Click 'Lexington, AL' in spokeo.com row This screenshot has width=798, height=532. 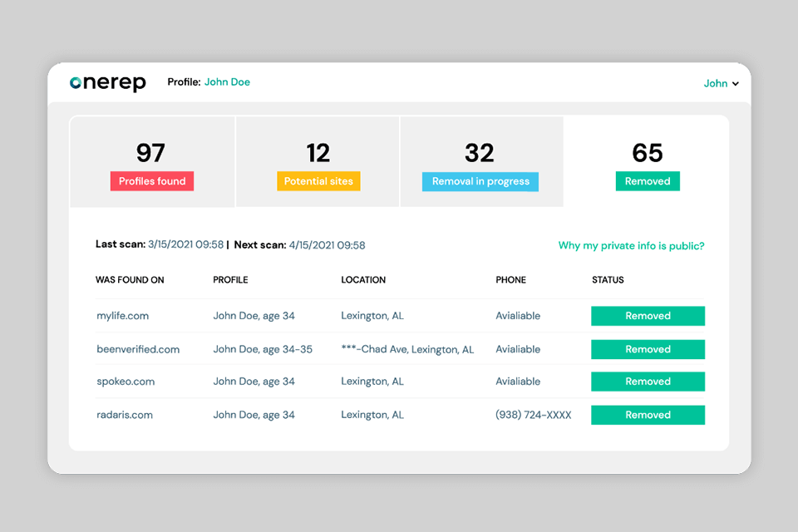tap(372, 382)
